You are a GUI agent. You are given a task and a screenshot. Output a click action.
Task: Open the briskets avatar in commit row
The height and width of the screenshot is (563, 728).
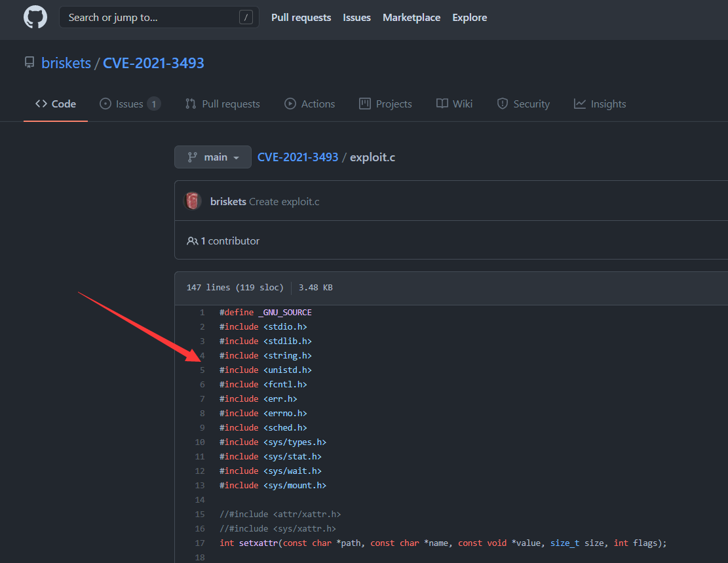[x=192, y=201]
